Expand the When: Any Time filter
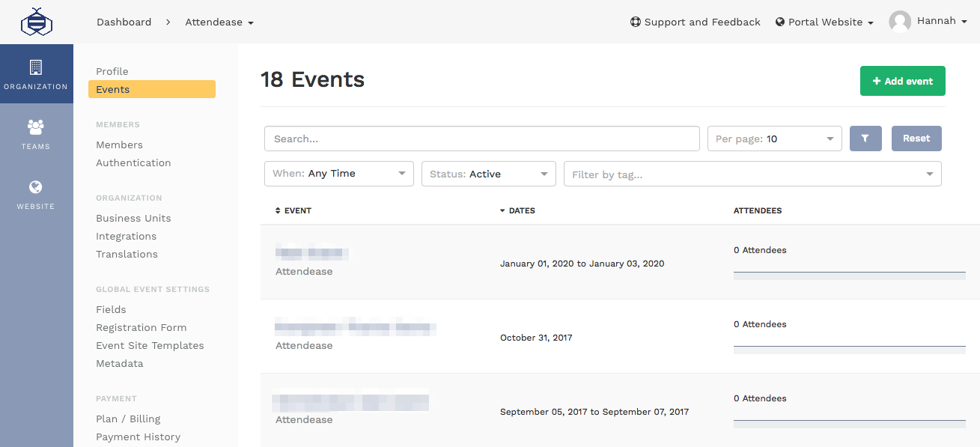This screenshot has height=447, width=980. point(338,173)
